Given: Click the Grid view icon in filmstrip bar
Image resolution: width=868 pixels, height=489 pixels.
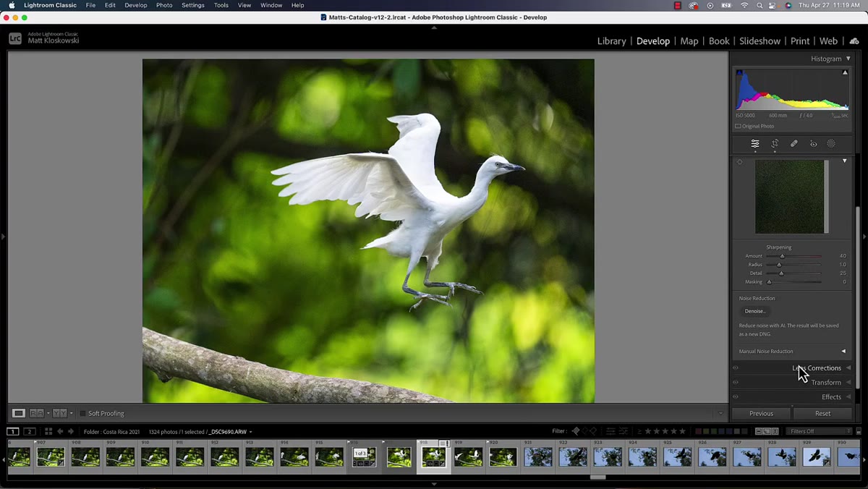Looking at the screenshot, I should point(48,431).
